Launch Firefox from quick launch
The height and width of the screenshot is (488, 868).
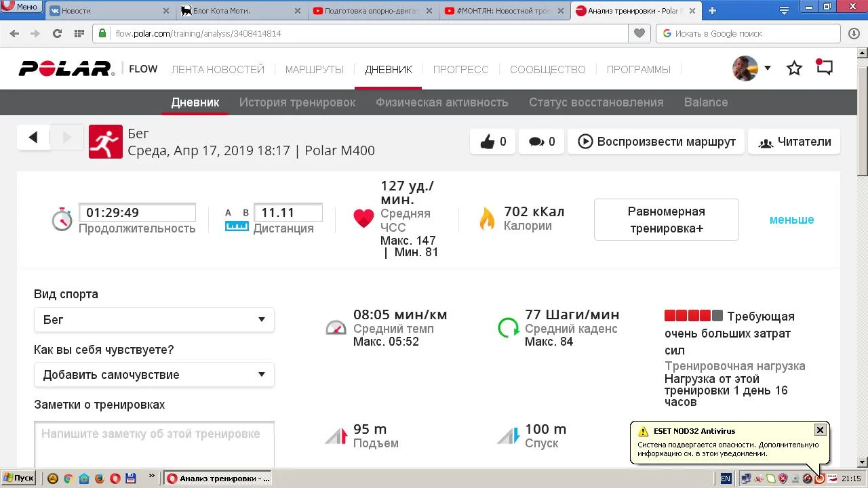point(100,479)
